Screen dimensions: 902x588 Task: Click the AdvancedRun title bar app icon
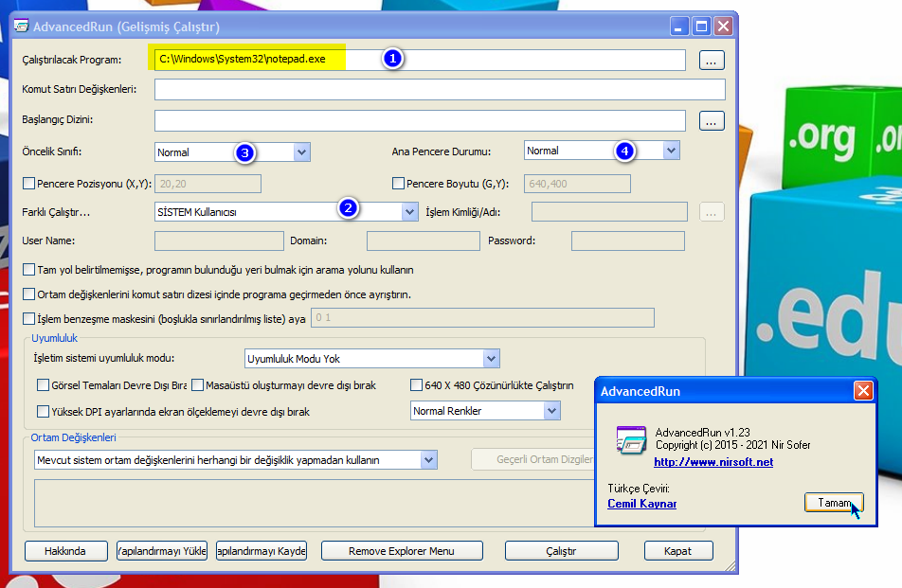[21, 26]
